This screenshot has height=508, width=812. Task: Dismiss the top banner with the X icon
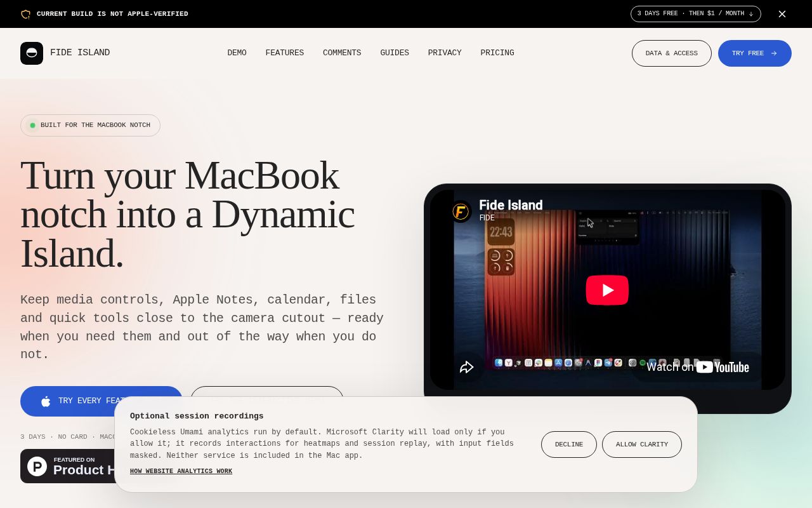point(782,14)
